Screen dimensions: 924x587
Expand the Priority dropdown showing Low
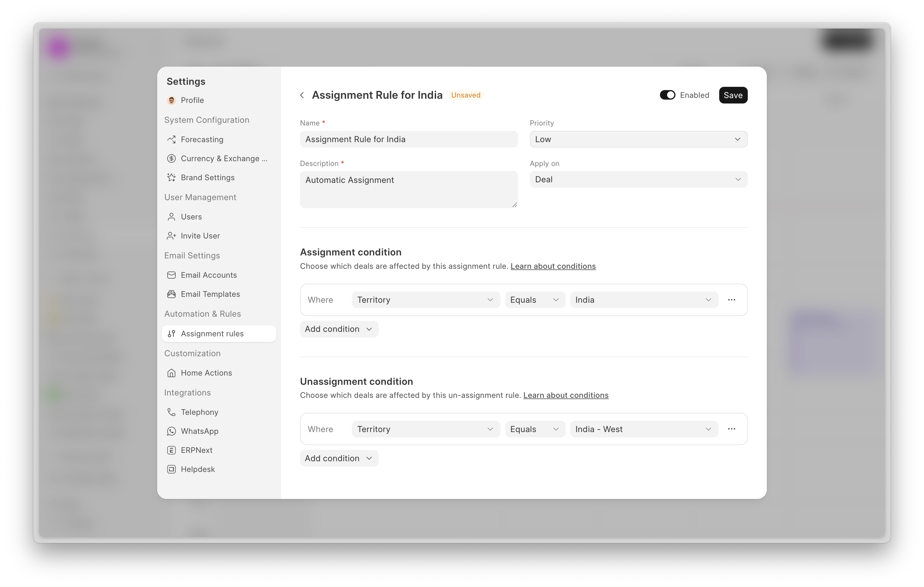638,139
